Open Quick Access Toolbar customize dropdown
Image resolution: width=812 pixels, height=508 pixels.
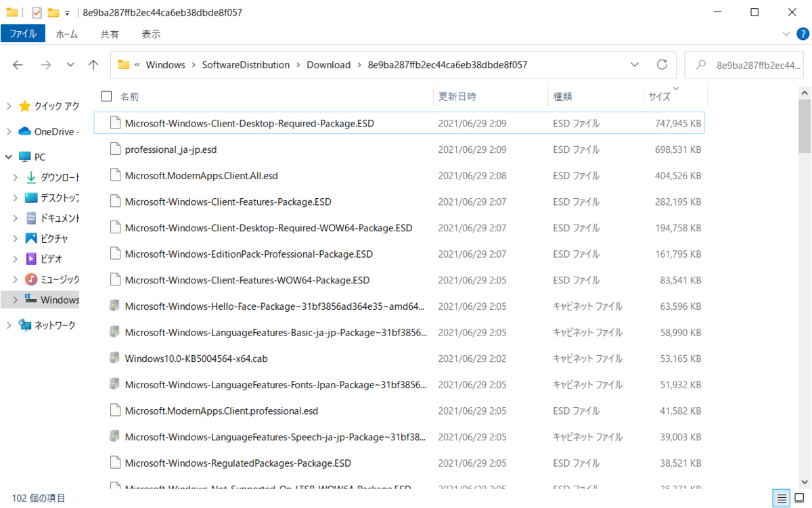click(68, 13)
